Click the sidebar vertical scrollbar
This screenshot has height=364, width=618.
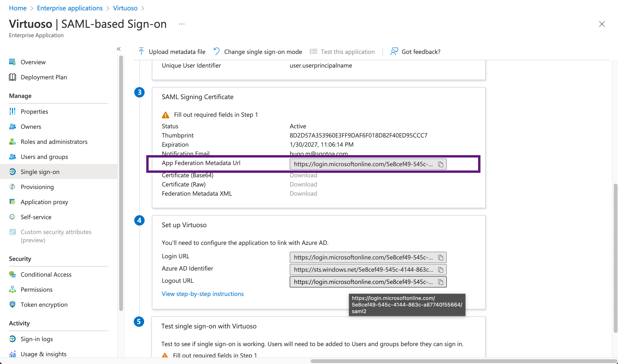121,184
